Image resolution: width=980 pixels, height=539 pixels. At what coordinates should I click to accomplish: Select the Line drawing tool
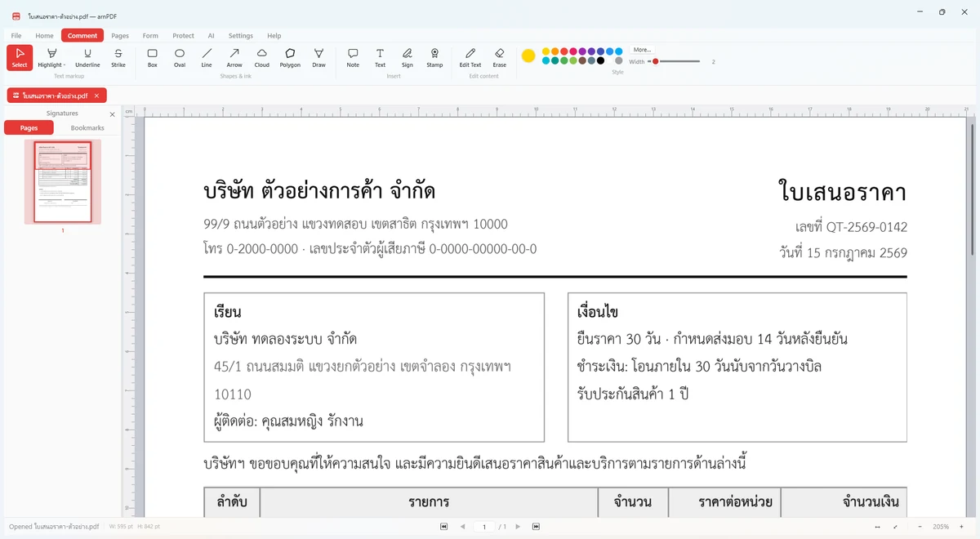click(x=207, y=57)
